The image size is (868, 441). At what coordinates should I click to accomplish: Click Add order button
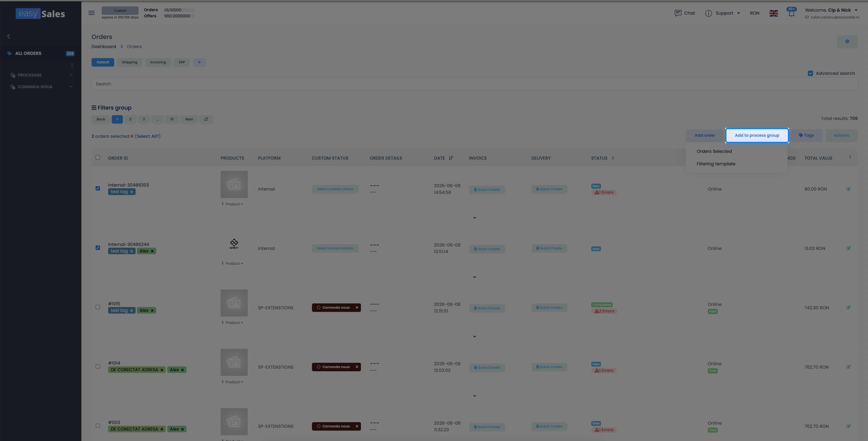[x=705, y=135]
